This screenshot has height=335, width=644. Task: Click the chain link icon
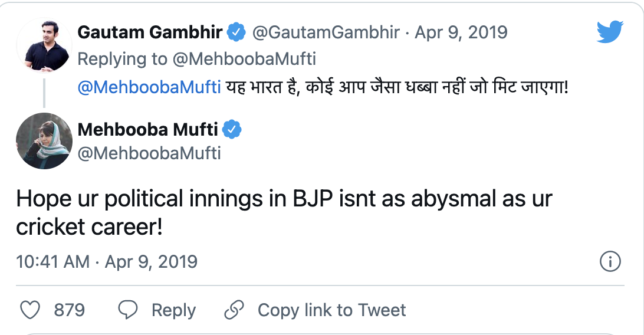coord(234,310)
